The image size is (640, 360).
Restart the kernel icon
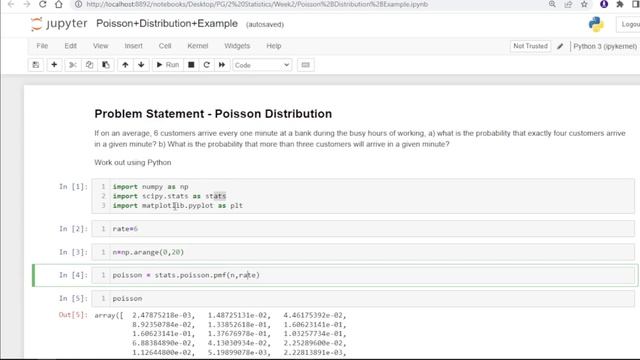point(207,65)
